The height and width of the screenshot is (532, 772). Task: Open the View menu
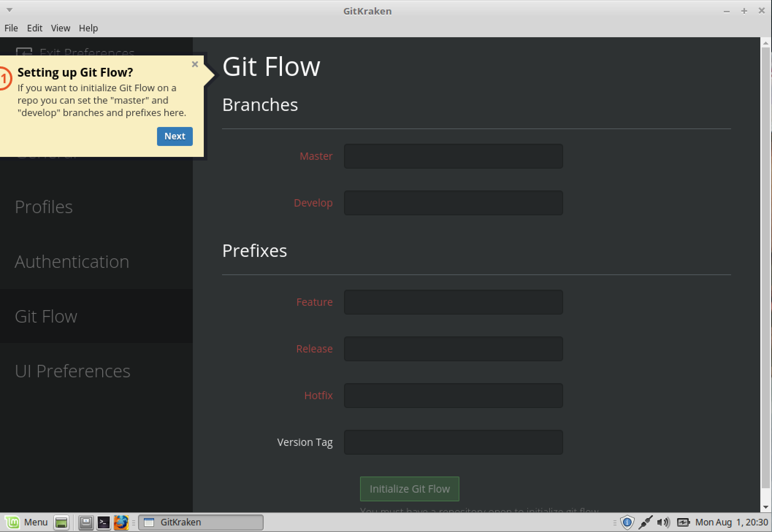(61, 28)
